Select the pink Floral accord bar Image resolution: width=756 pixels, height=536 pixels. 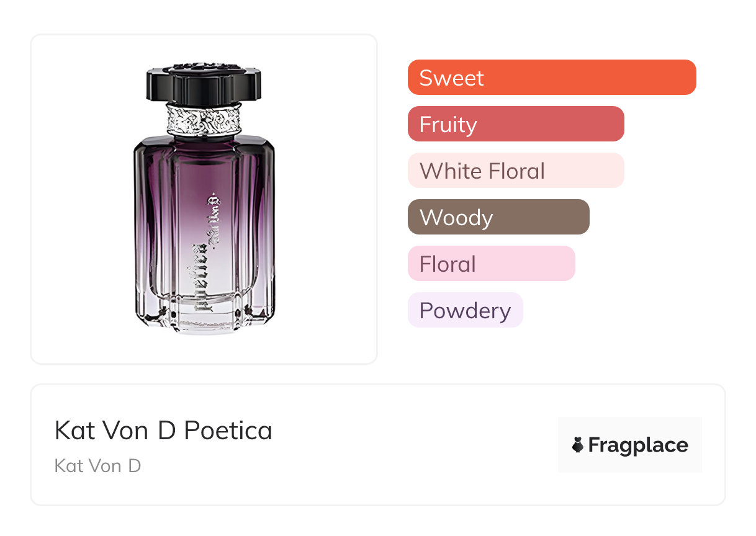pyautogui.click(x=492, y=264)
